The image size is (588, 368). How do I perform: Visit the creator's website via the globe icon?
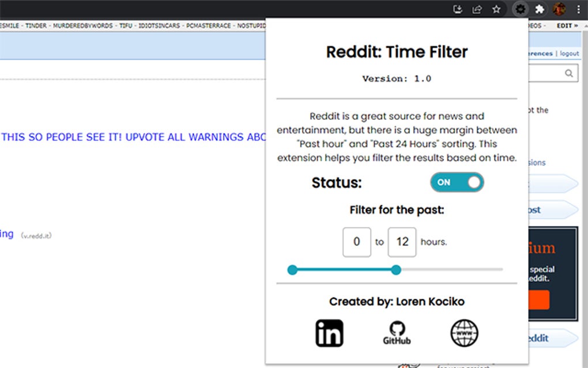(x=463, y=331)
